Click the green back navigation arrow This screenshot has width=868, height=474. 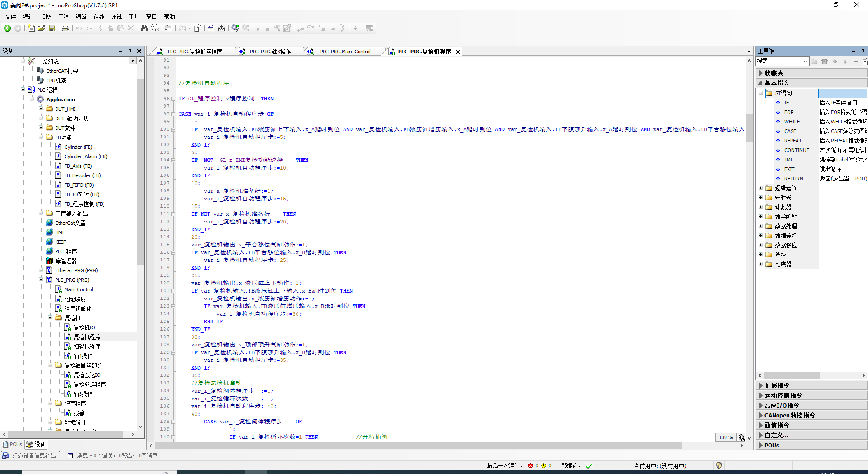pos(7,28)
